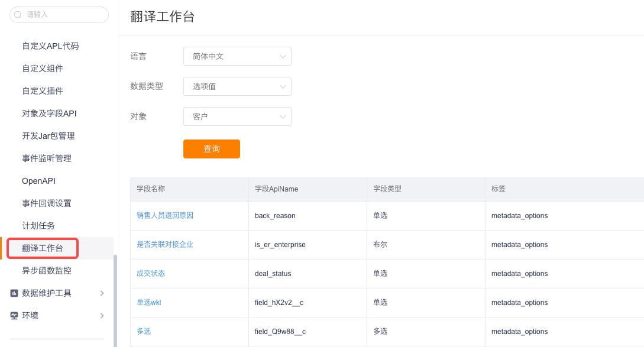Click the orange 查询 button
Viewport: 644px width, 347px height.
[x=212, y=148]
